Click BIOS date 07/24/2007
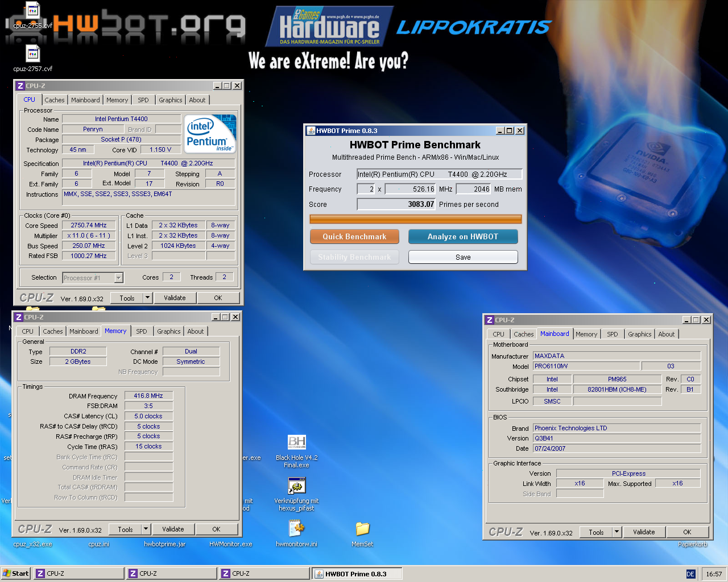728x582 pixels. point(617,448)
